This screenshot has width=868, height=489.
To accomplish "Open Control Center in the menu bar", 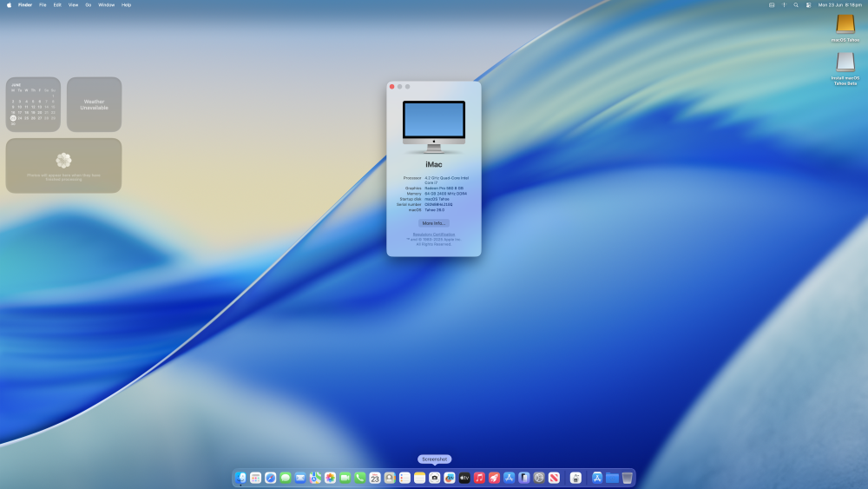I will click(x=809, y=5).
